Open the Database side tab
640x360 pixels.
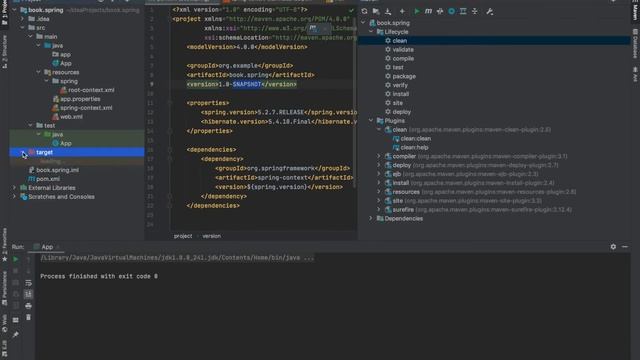635,43
